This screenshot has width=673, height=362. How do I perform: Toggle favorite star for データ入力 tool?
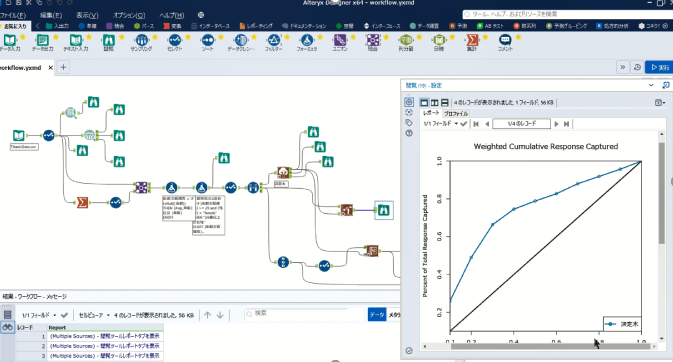(x=23, y=37)
